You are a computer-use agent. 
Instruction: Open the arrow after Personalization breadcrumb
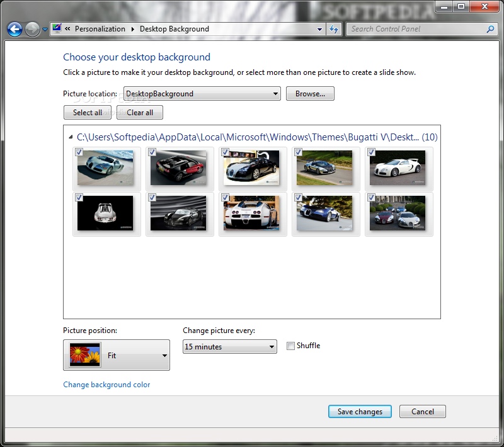click(x=133, y=29)
